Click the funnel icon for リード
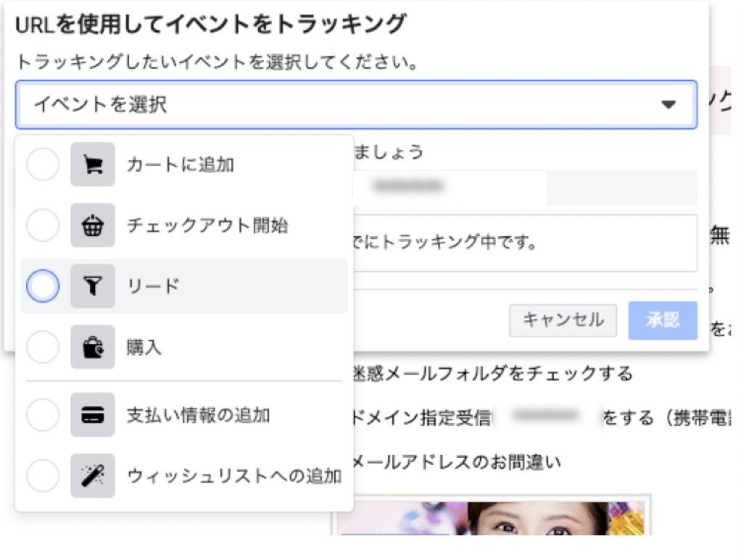 click(x=93, y=286)
